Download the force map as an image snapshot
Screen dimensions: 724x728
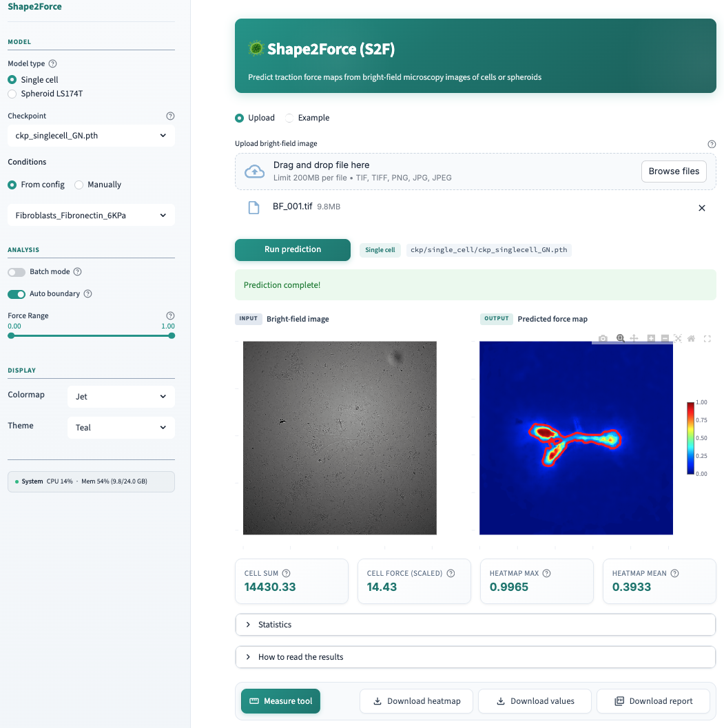pos(603,338)
